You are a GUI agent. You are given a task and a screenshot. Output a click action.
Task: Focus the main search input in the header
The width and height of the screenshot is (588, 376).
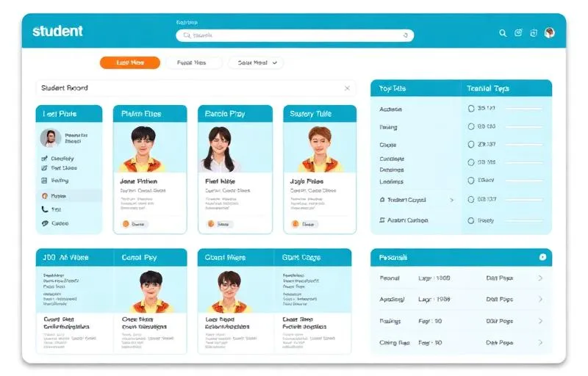pyautogui.click(x=295, y=35)
